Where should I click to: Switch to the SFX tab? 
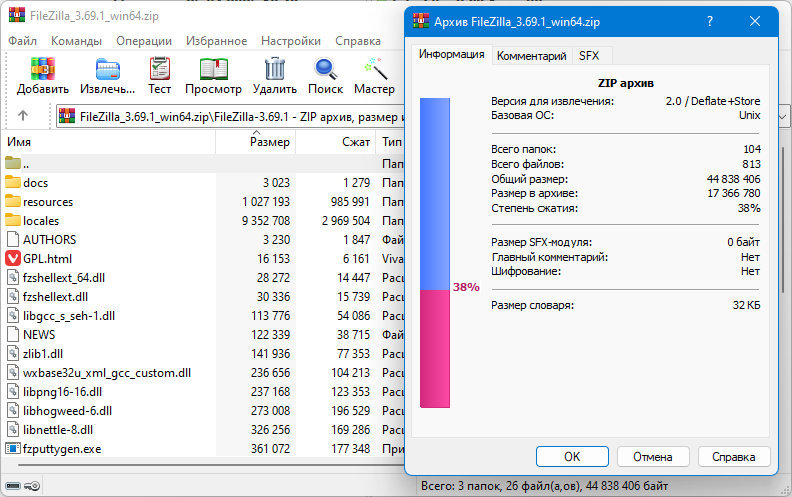tap(589, 56)
